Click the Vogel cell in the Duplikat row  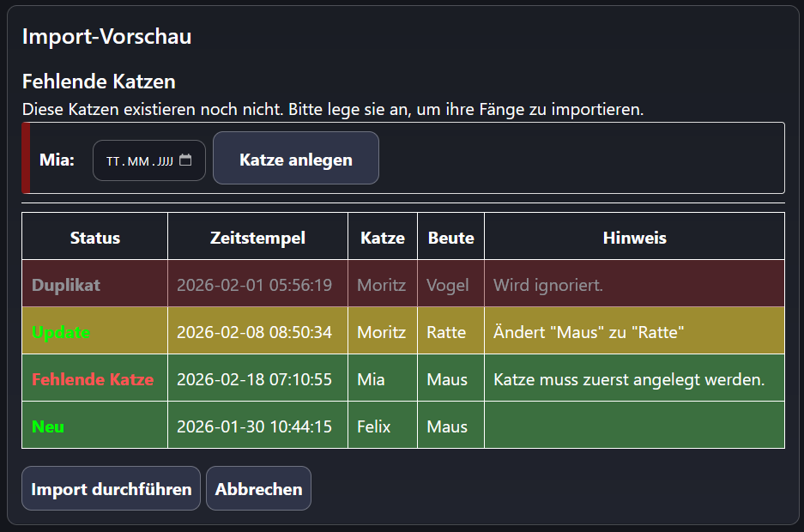coord(448,285)
